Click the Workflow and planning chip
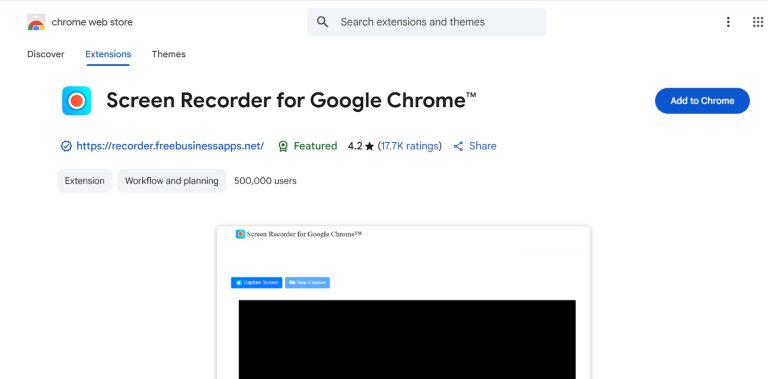768x379 pixels. (x=171, y=181)
